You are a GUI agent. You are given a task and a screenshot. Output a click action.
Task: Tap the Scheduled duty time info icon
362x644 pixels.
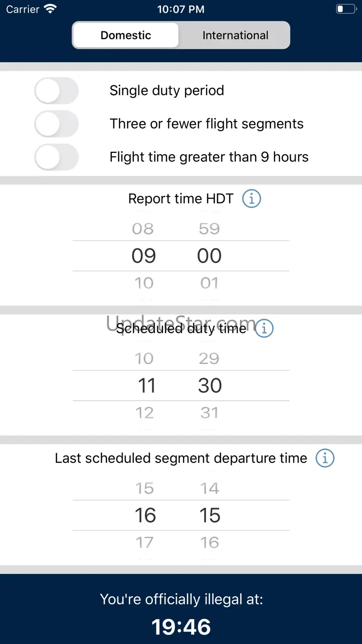click(265, 328)
